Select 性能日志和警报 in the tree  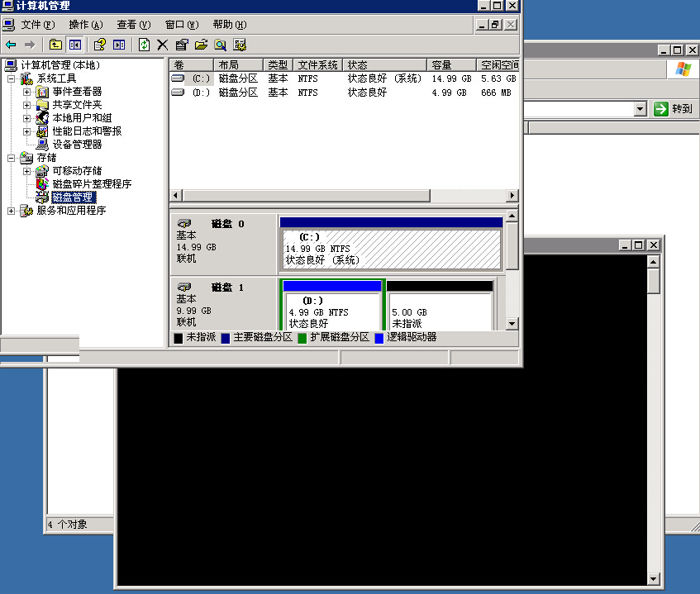coord(87,131)
